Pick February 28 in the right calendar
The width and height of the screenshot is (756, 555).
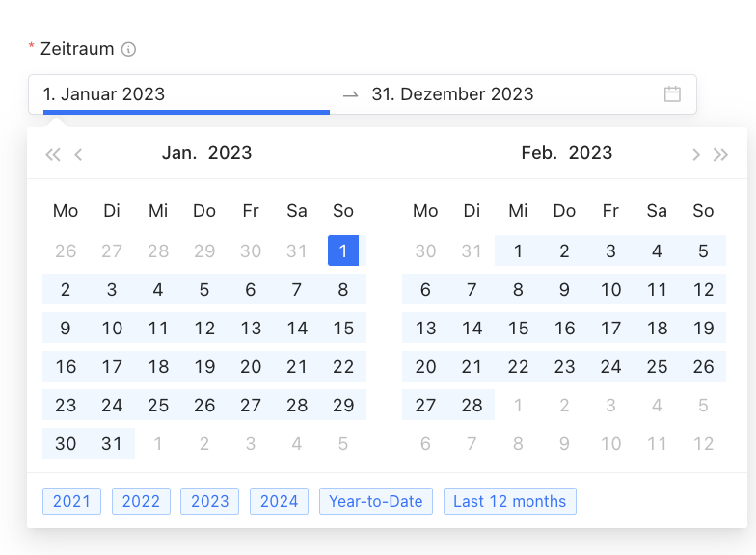pos(472,405)
